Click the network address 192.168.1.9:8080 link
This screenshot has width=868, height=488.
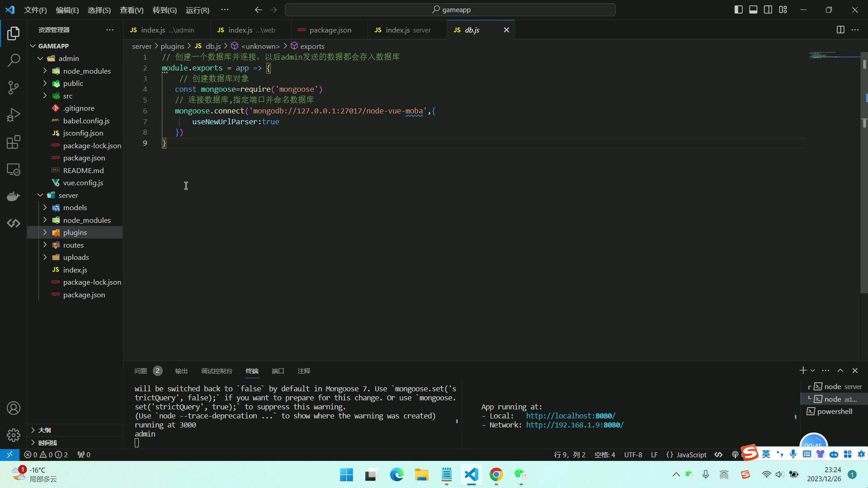click(x=574, y=425)
